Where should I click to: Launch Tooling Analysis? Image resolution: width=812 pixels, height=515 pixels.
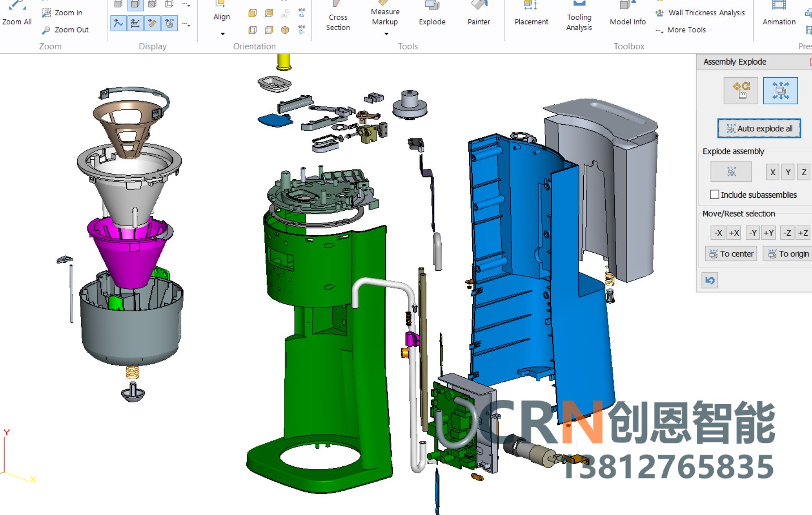click(x=579, y=16)
